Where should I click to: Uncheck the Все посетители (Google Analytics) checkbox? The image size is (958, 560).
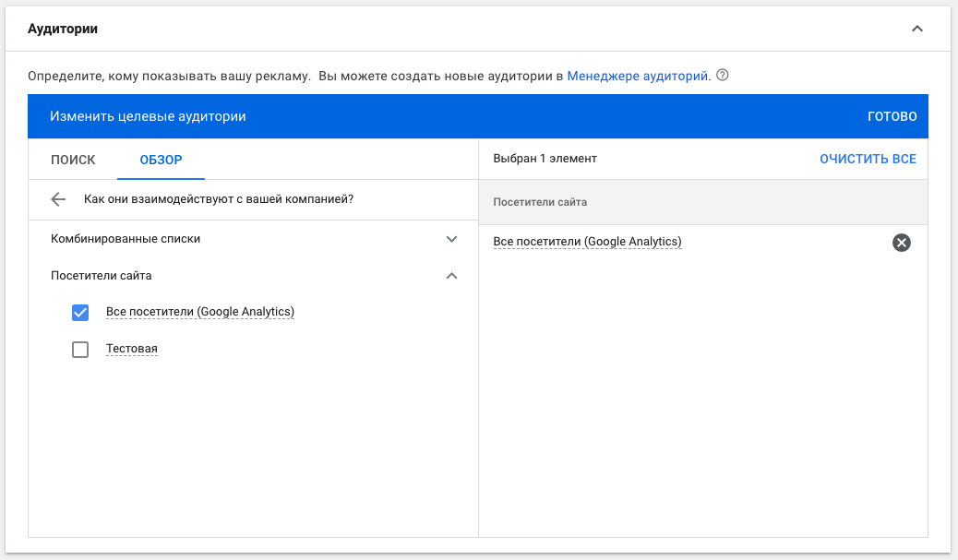pyautogui.click(x=80, y=313)
